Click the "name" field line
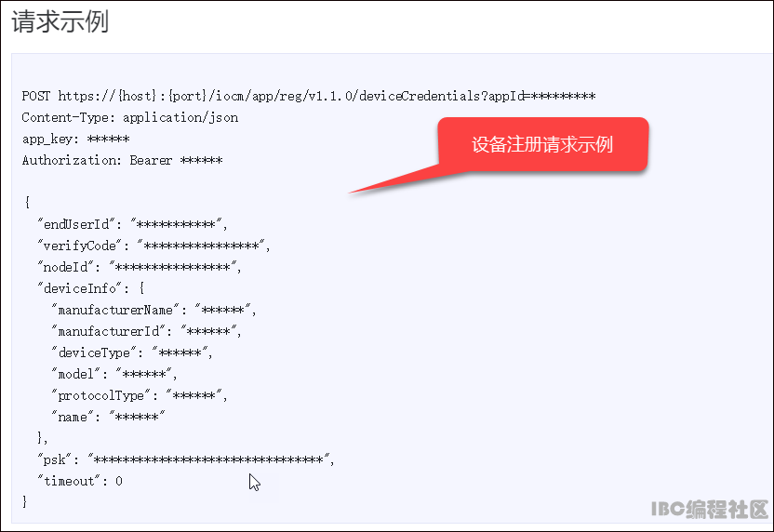Screen dimensions: 774x532 click(x=108, y=417)
